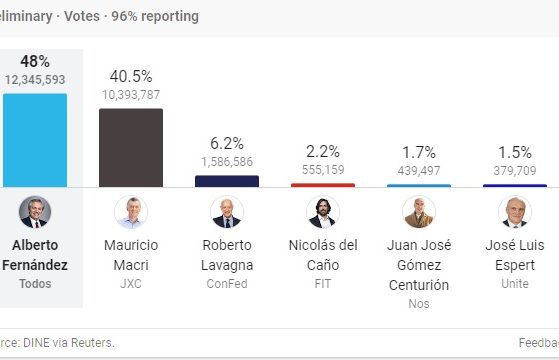Click José Luis Espert's portrait photo

(x=515, y=212)
